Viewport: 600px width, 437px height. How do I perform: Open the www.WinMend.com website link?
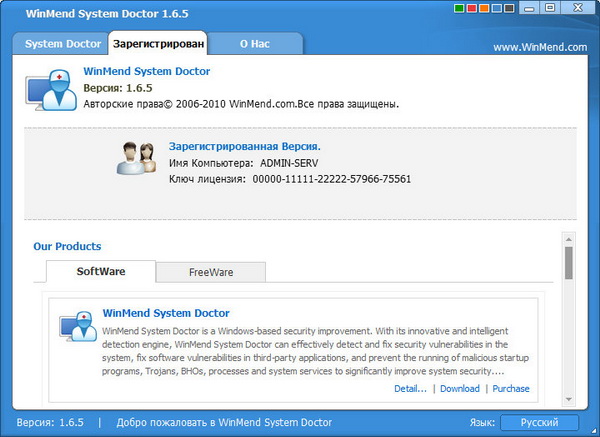point(538,47)
